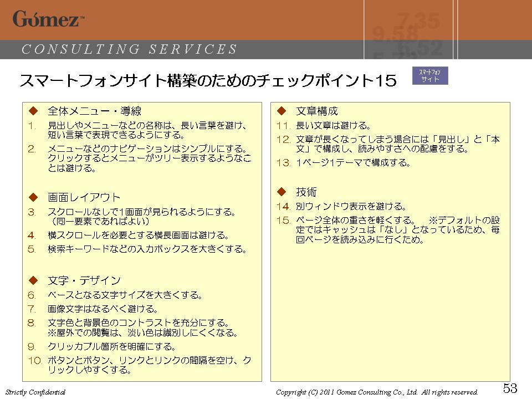This screenshot has height=399, width=532.
Task: Click the diamond bullet beside 画面レイアウト
Action: 33,197
